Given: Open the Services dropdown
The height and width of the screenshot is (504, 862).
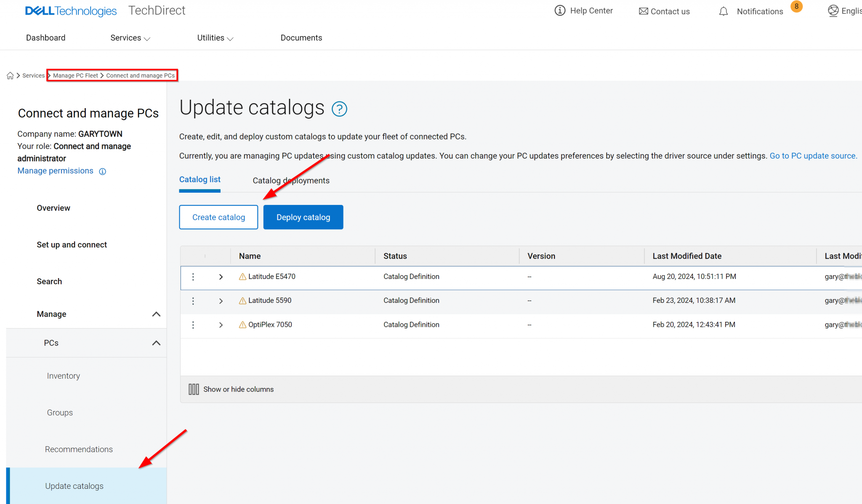Looking at the screenshot, I should pyautogui.click(x=130, y=37).
